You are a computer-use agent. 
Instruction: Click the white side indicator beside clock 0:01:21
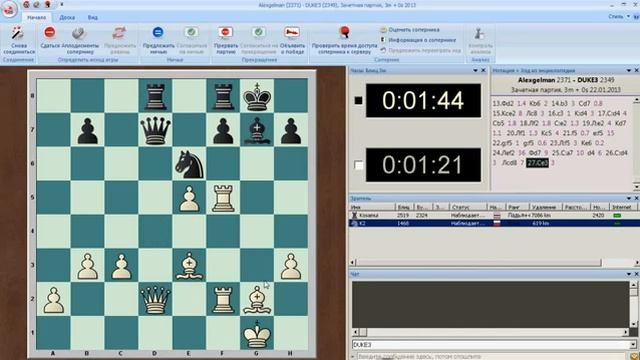click(358, 165)
